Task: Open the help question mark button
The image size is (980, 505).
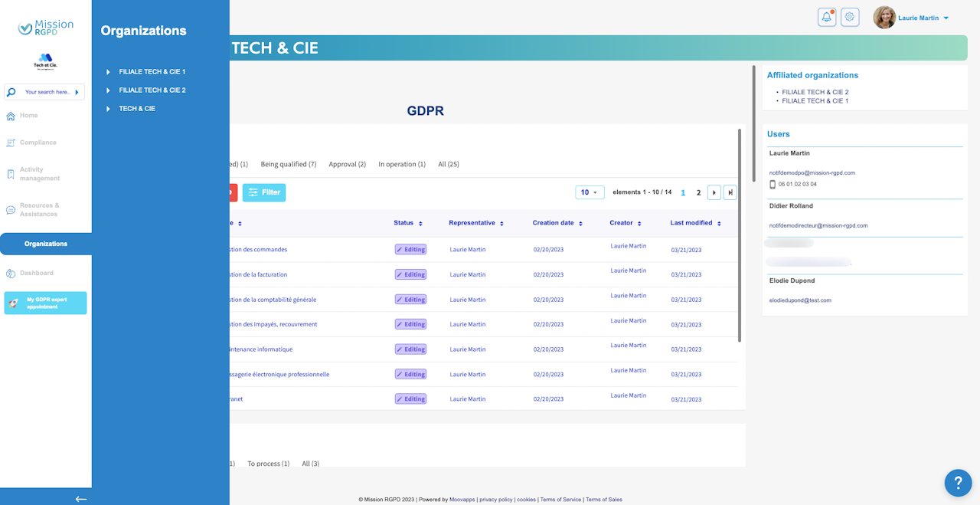Action: [x=958, y=483]
